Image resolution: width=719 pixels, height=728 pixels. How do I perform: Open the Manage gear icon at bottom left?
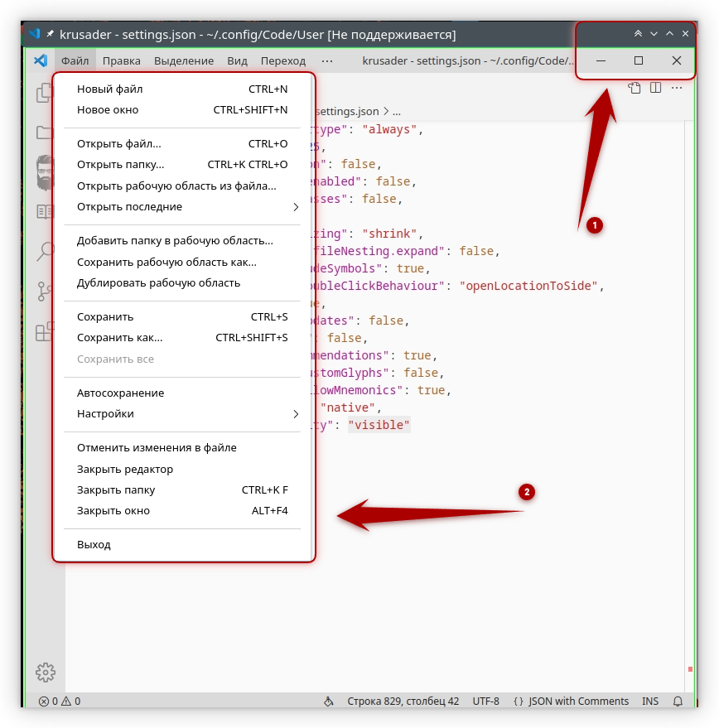[x=46, y=673]
